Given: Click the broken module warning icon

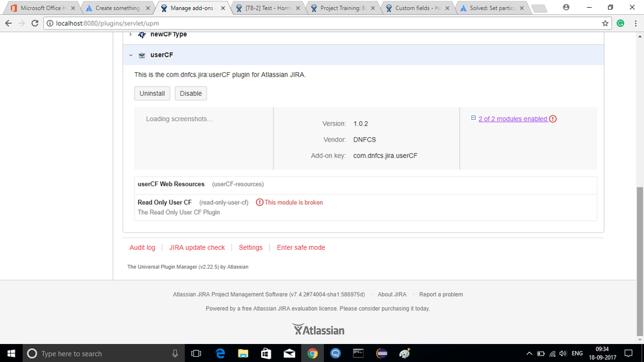Looking at the screenshot, I should click(x=260, y=202).
